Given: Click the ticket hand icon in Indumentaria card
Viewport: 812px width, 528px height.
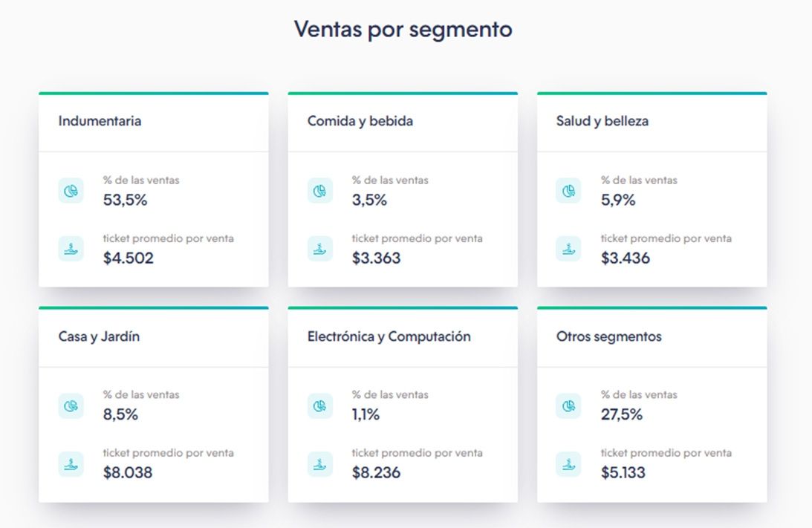Looking at the screenshot, I should point(71,249).
